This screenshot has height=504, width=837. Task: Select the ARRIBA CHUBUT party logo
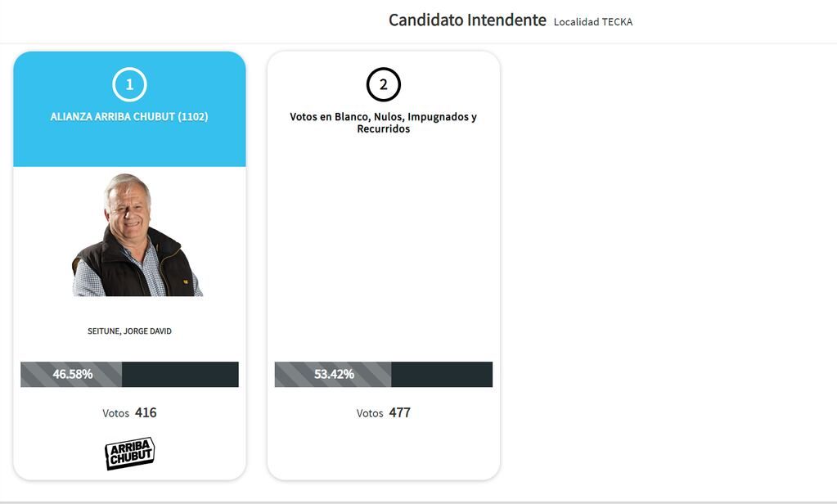pos(129,452)
